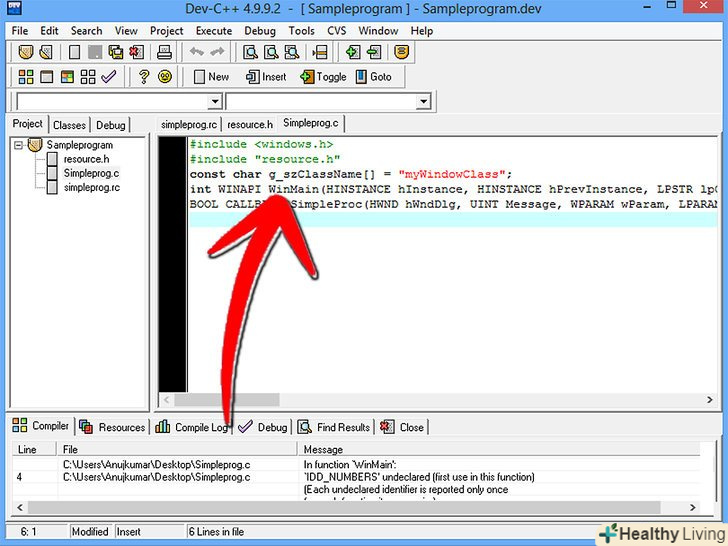Switch to the Classes side tab
This screenshot has height=546, width=728.
click(x=70, y=125)
